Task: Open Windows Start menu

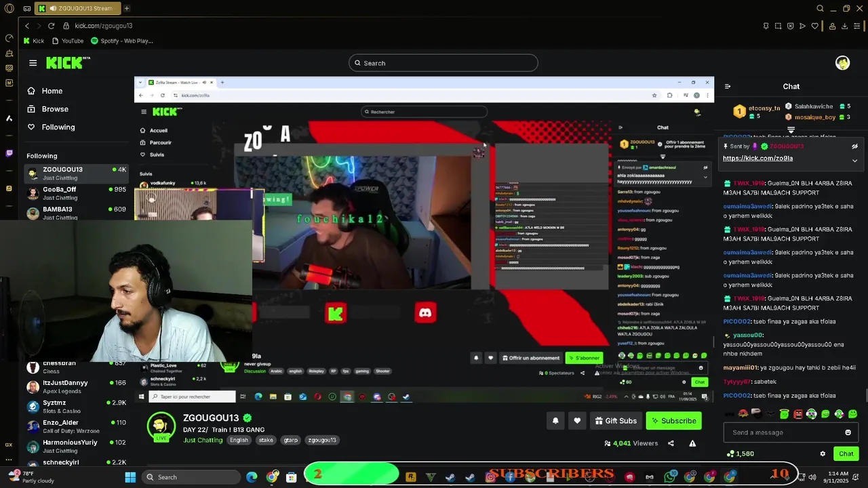Action: 130,477
